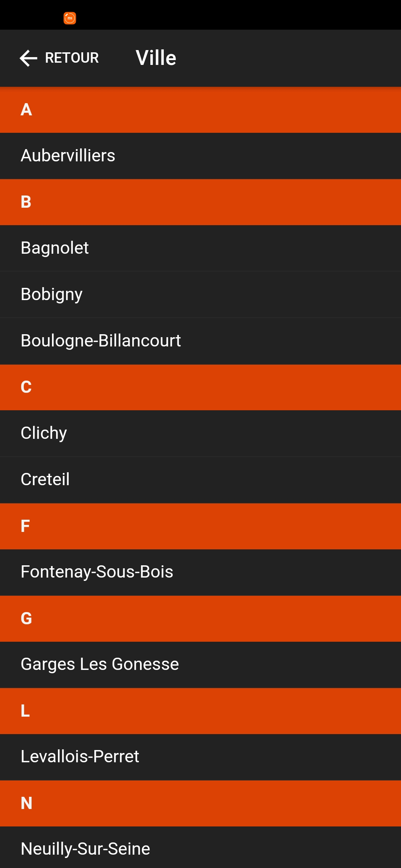Image resolution: width=401 pixels, height=868 pixels.
Task: Tap the section header A
Action: (x=200, y=110)
